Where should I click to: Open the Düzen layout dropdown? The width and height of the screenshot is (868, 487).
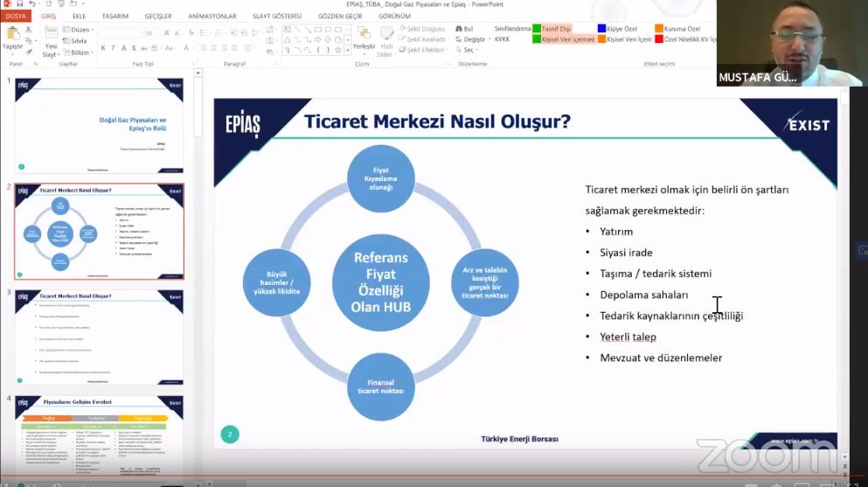(x=78, y=30)
